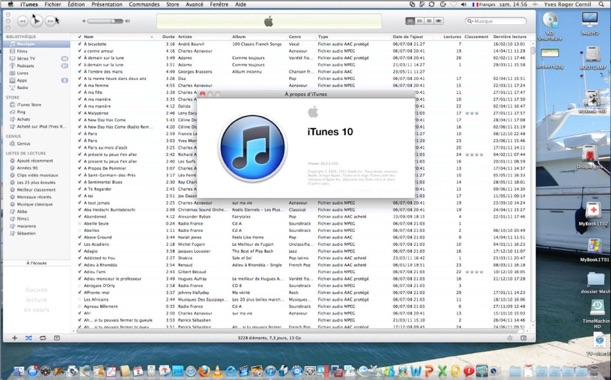The width and height of the screenshot is (611, 380).
Task: Open the dossier Mesh folder on desktop
Action: (x=595, y=283)
